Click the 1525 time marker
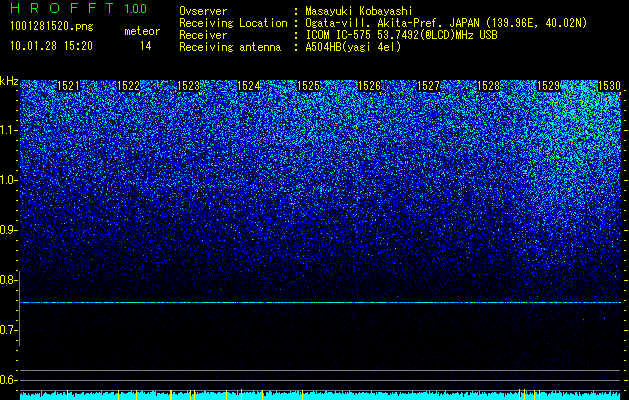This screenshot has width=629, height=400. (x=308, y=86)
